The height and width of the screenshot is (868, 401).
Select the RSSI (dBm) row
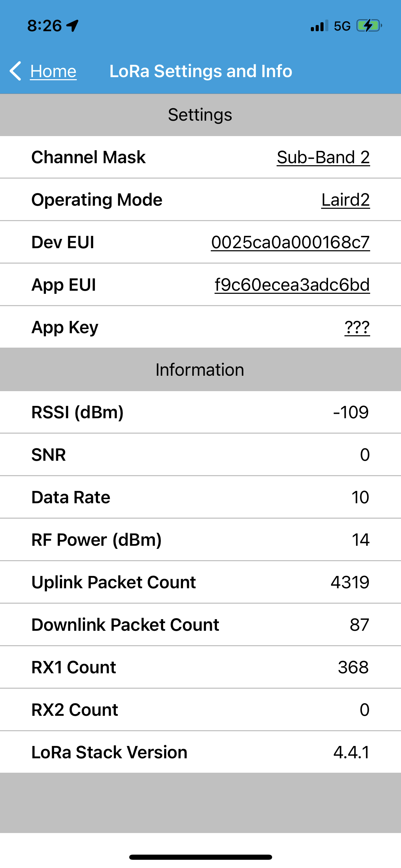click(x=200, y=412)
